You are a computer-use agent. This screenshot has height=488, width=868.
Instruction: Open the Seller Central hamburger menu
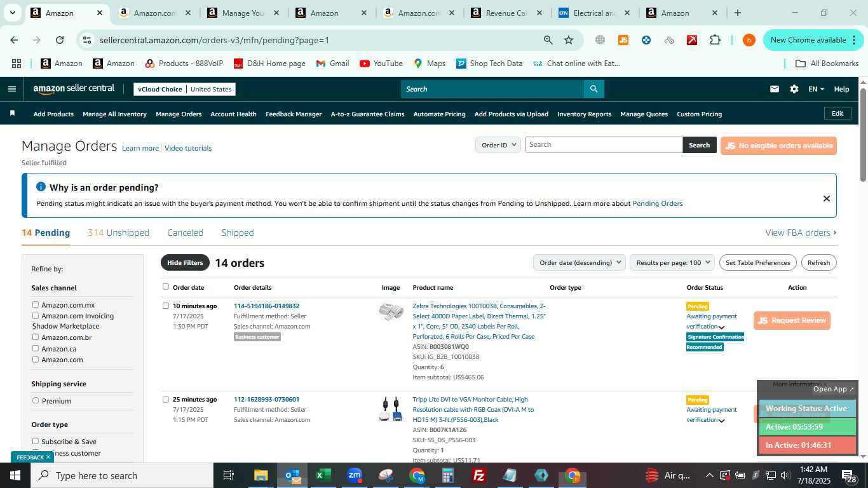coord(11,89)
